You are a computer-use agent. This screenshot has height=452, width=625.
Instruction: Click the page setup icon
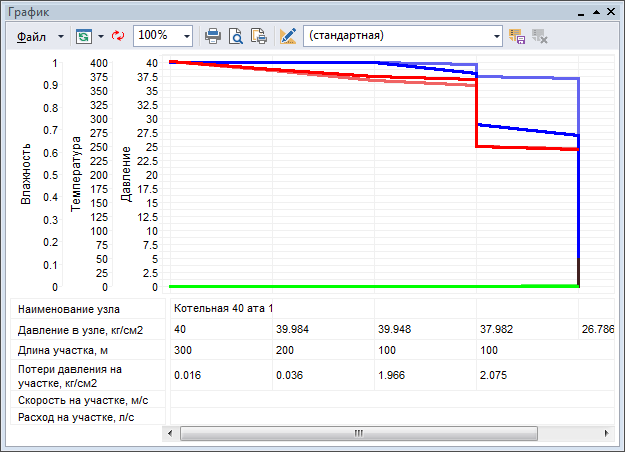coord(258,35)
